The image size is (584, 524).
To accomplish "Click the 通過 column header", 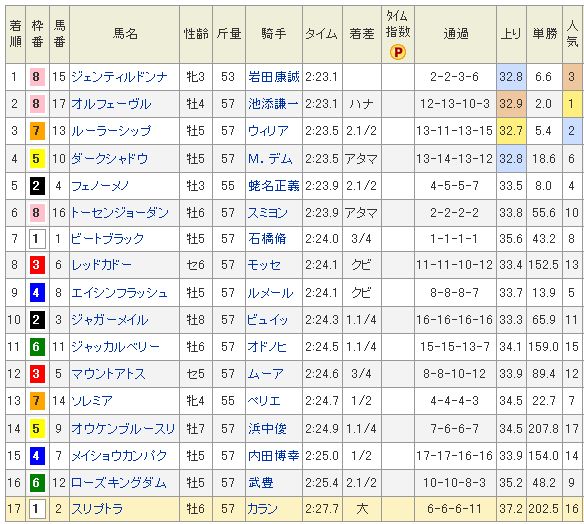I will (456, 34).
